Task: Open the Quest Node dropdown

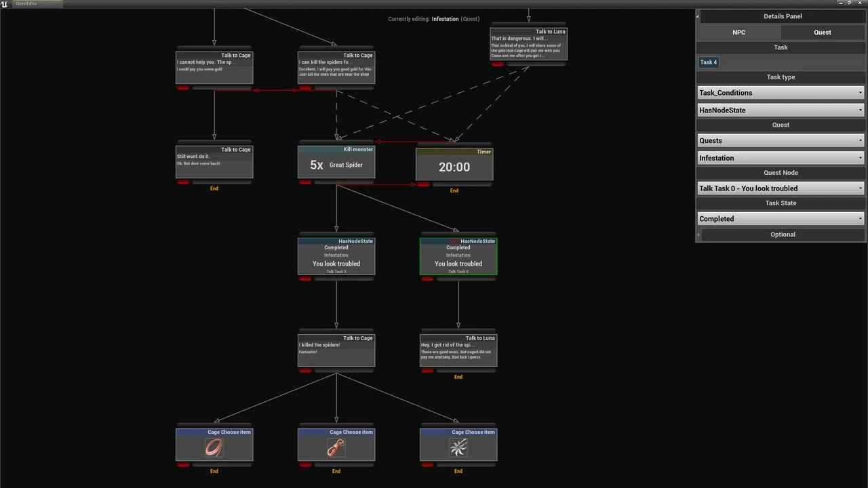Action: [x=781, y=188]
